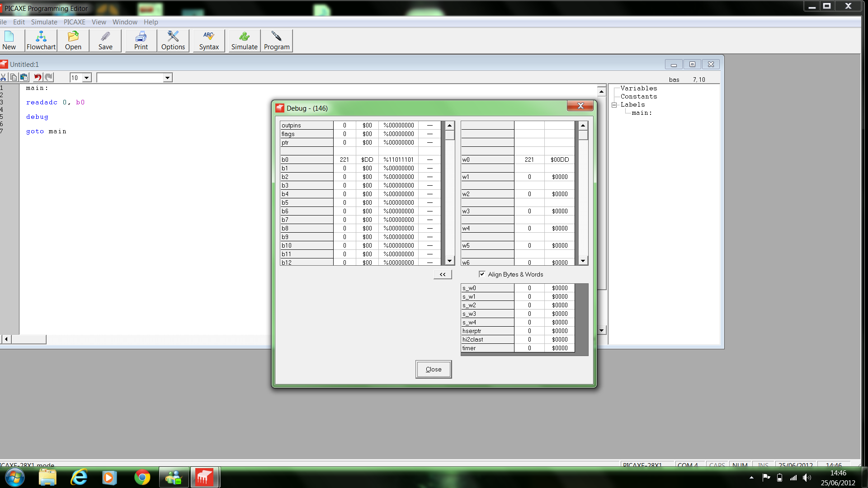868x488 pixels.
Task: Open the Options toolbar button
Action: (173, 41)
